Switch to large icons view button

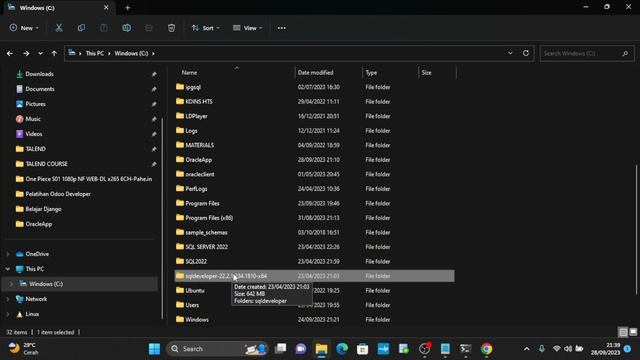click(x=633, y=332)
